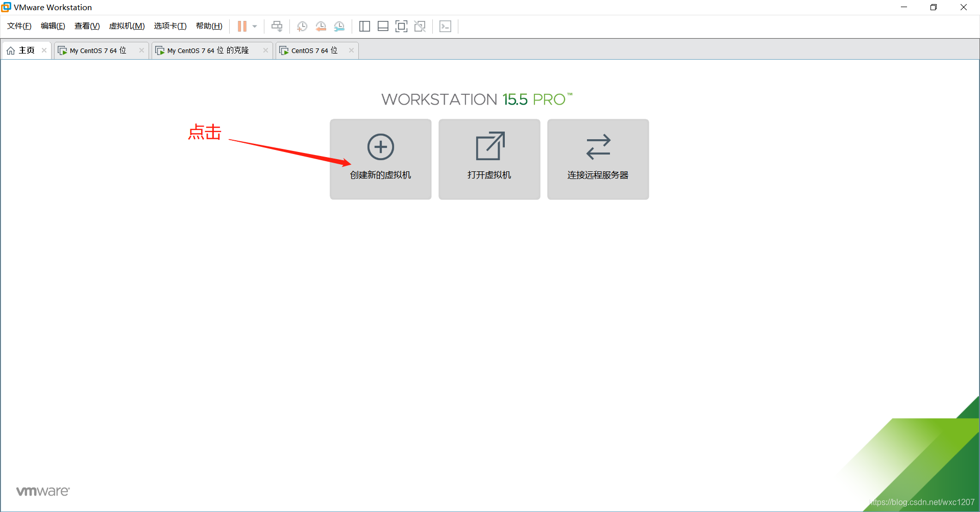Open the console view toolbar icon
This screenshot has height=512, width=980.
coord(446,27)
